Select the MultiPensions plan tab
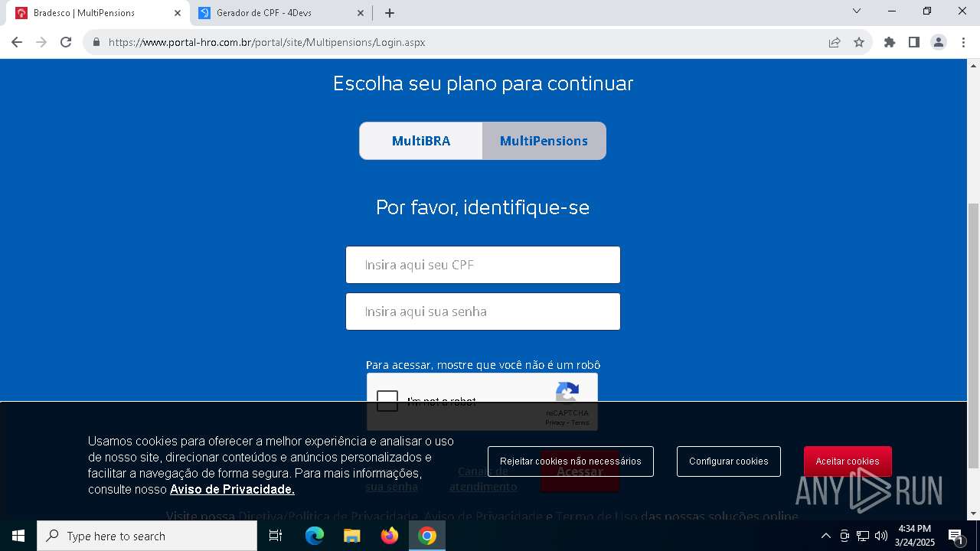This screenshot has height=551, width=980. coord(544,141)
